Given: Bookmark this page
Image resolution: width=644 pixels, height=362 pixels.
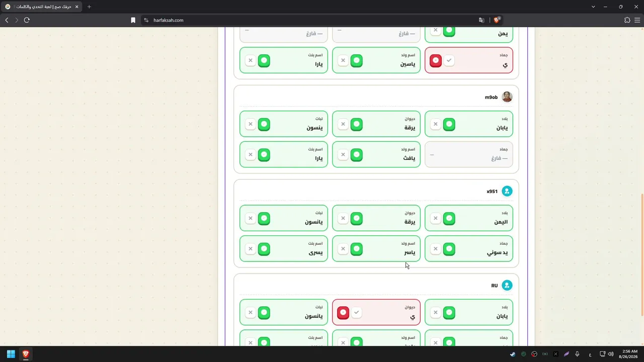Looking at the screenshot, I should click(133, 20).
